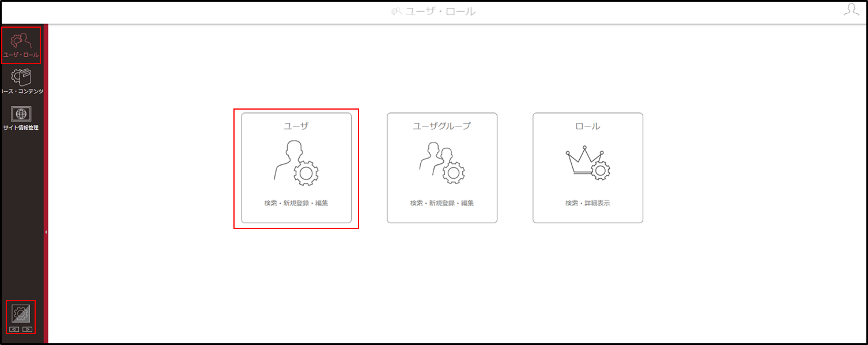The height and width of the screenshot is (345, 868).
Task: Open the user profile icon at top right
Action: pyautogui.click(x=851, y=10)
